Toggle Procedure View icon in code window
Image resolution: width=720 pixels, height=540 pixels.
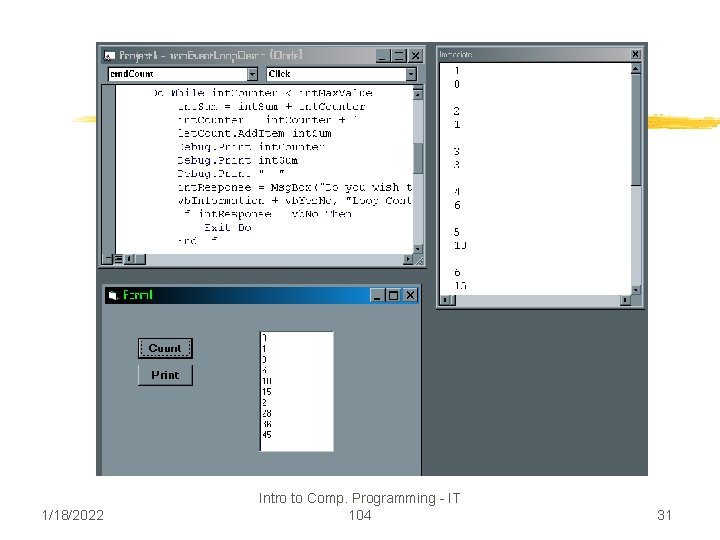[108, 259]
